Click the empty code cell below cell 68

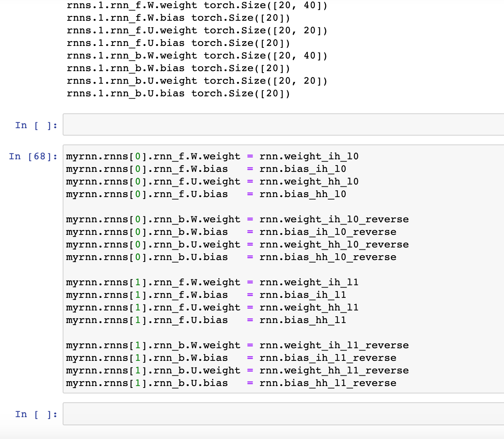283,414
